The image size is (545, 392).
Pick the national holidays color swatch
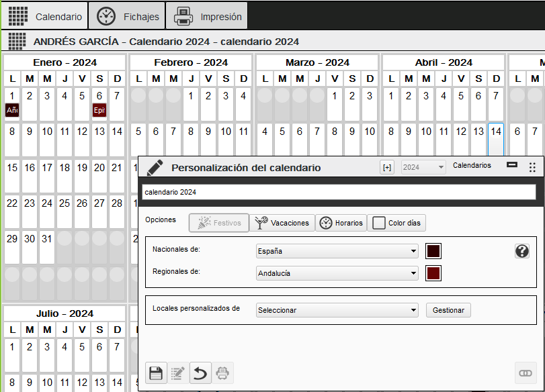433,252
